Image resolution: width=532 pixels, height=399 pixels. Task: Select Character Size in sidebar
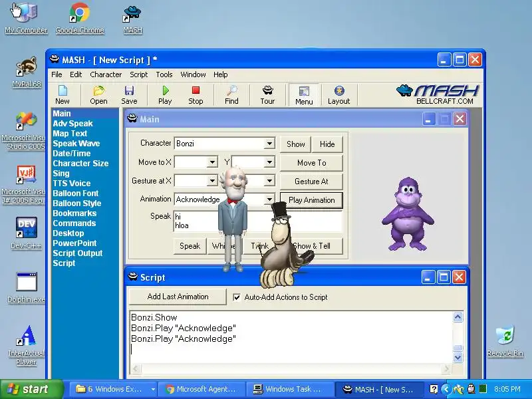(x=80, y=163)
